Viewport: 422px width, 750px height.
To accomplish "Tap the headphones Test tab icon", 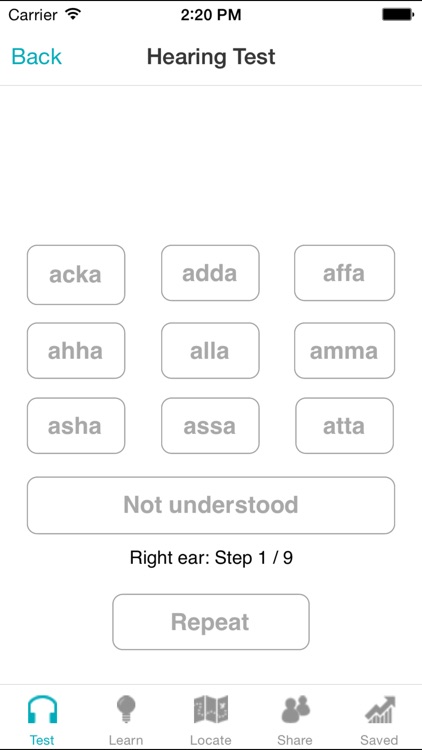I will [42, 710].
